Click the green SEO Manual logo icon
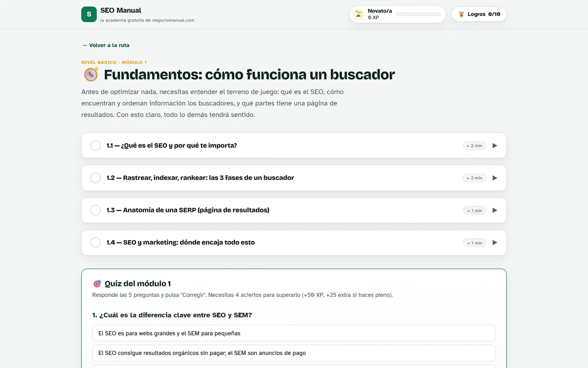 [89, 14]
